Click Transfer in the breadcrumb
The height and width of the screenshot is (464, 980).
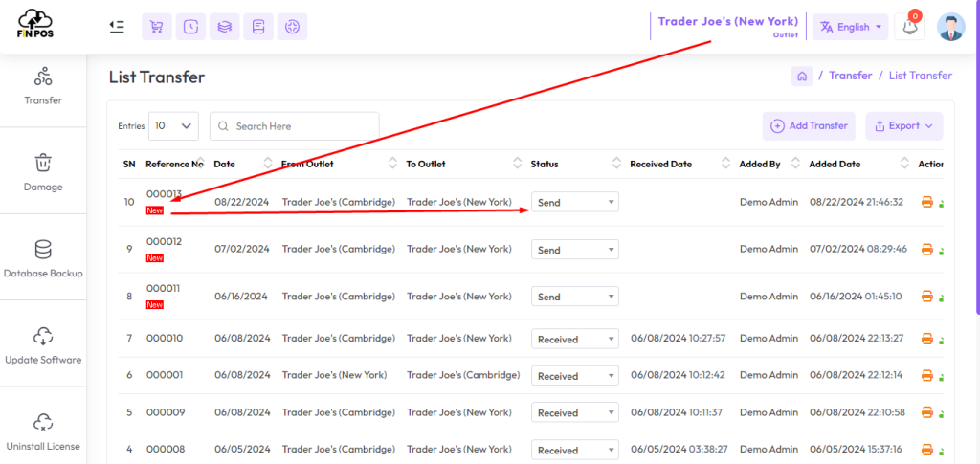pyautogui.click(x=850, y=76)
